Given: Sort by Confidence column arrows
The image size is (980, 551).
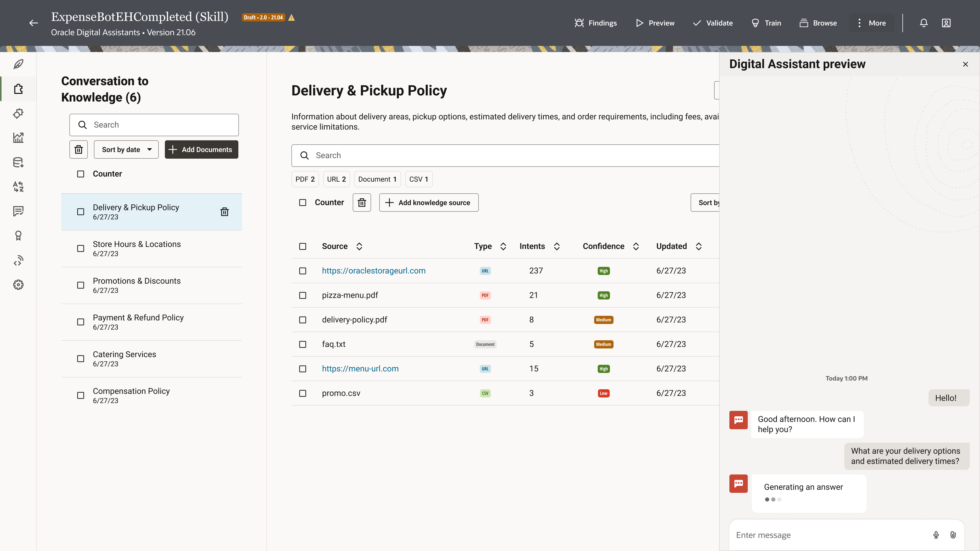Looking at the screenshot, I should point(636,246).
